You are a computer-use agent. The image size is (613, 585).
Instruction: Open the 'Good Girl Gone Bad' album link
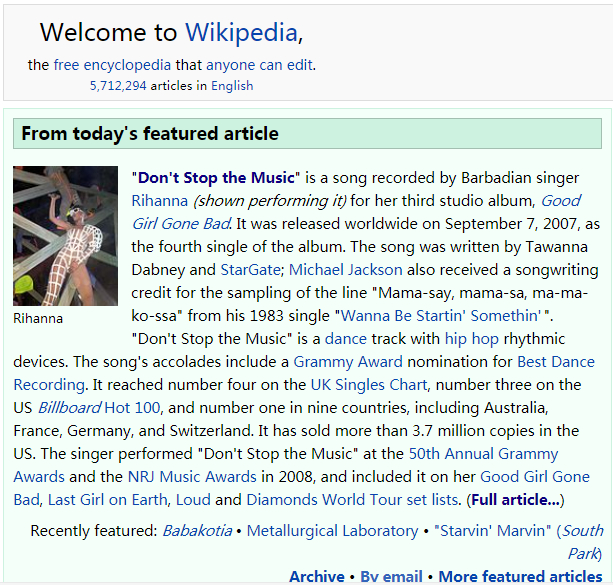[561, 201]
